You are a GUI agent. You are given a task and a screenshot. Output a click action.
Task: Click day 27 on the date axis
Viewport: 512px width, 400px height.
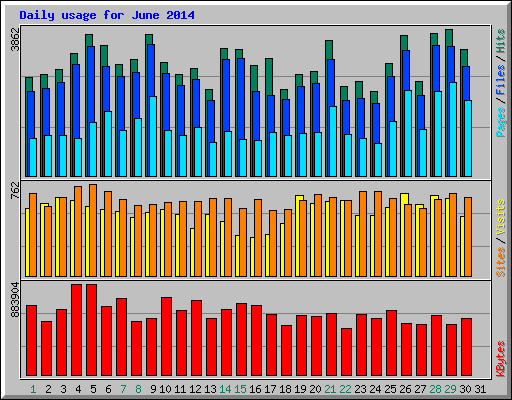420,389
